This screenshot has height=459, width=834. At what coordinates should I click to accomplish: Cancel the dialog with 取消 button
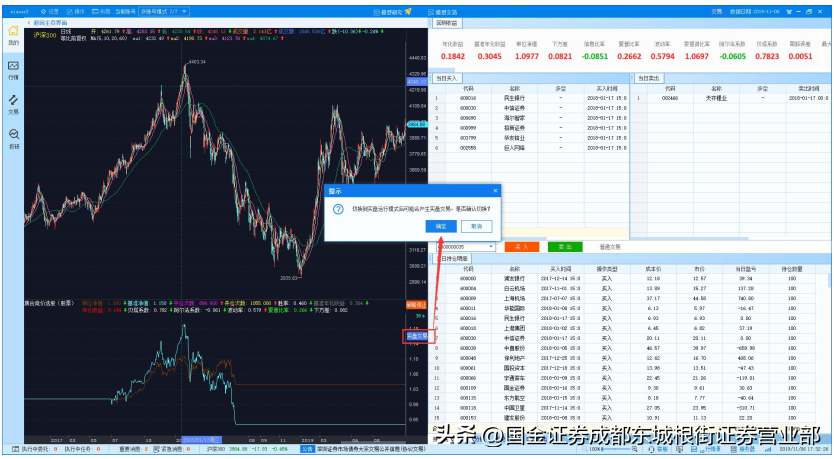coord(476,226)
